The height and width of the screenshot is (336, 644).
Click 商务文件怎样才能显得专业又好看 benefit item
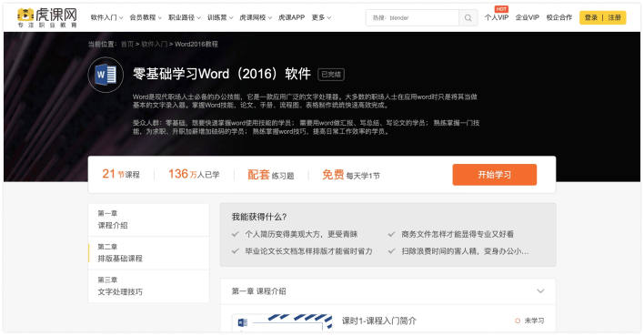(451, 234)
